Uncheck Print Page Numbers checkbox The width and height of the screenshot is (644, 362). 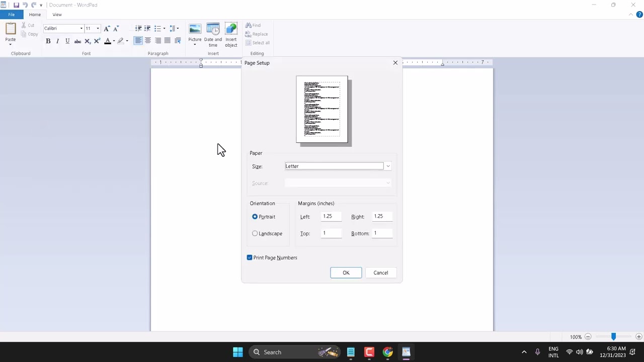click(250, 257)
